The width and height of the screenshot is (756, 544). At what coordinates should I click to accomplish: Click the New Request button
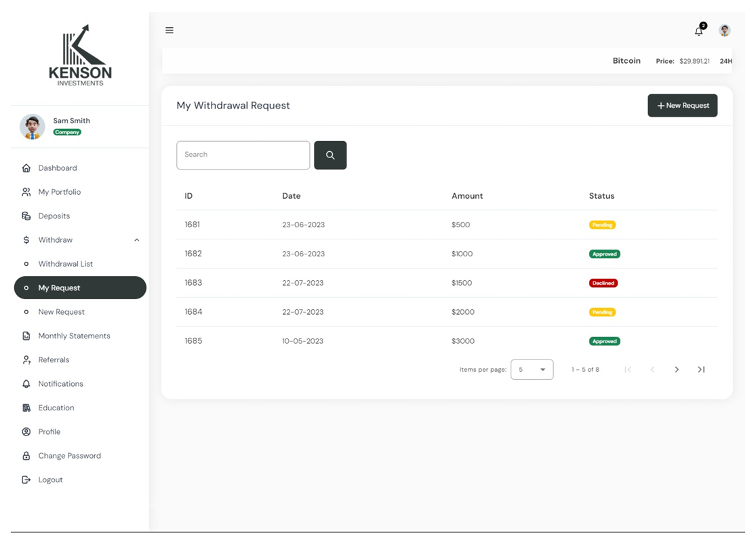click(x=682, y=106)
